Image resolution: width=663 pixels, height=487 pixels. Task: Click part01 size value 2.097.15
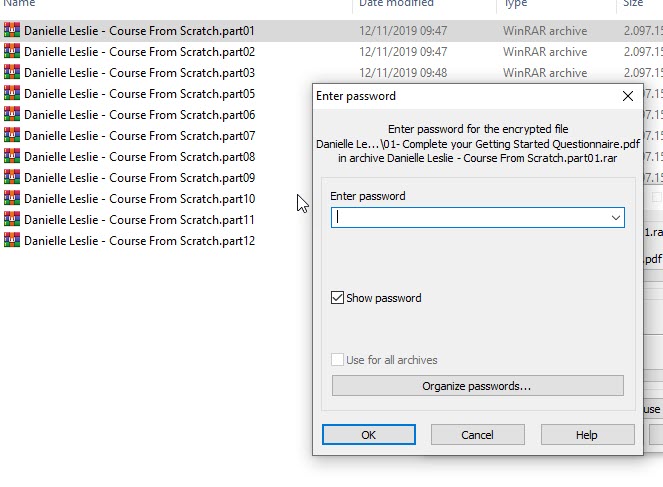[643, 31]
